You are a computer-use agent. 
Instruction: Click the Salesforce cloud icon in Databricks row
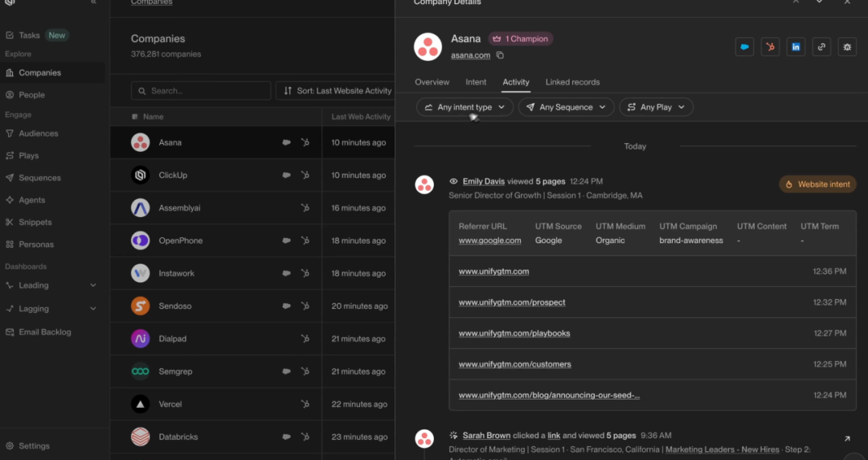286,437
